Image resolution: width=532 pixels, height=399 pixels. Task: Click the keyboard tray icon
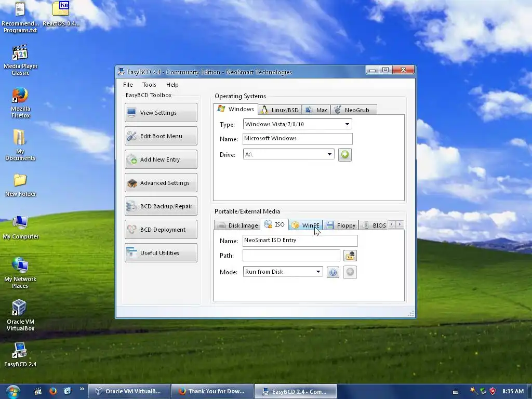tap(455, 392)
